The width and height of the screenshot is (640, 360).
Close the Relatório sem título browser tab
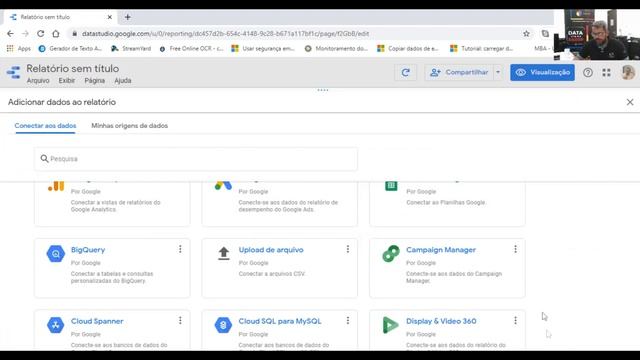109,17
